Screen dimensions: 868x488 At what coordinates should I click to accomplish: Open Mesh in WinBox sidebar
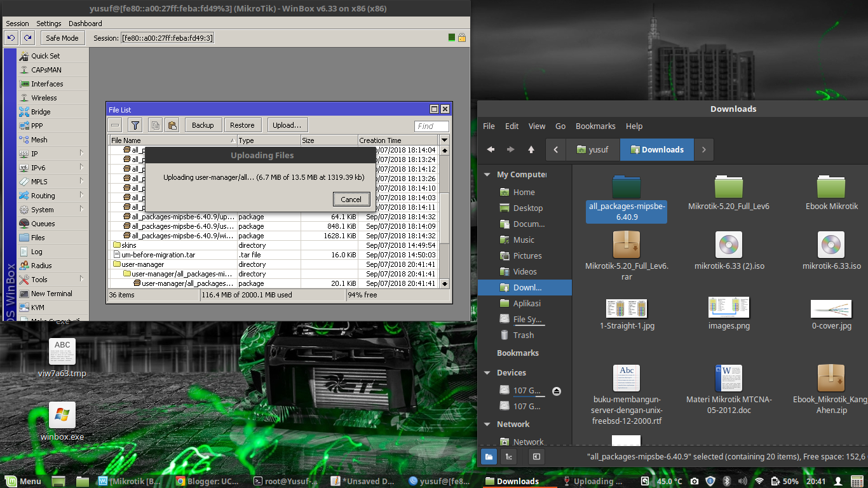39,140
